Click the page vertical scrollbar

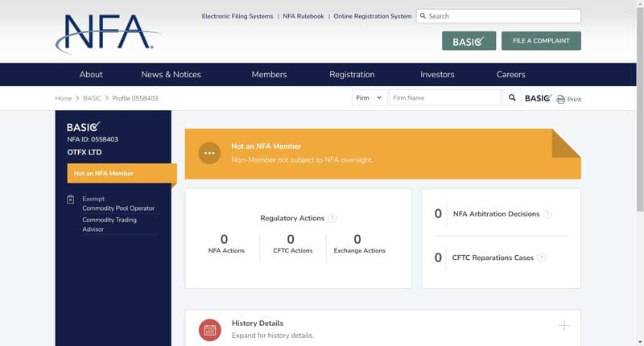640,111
